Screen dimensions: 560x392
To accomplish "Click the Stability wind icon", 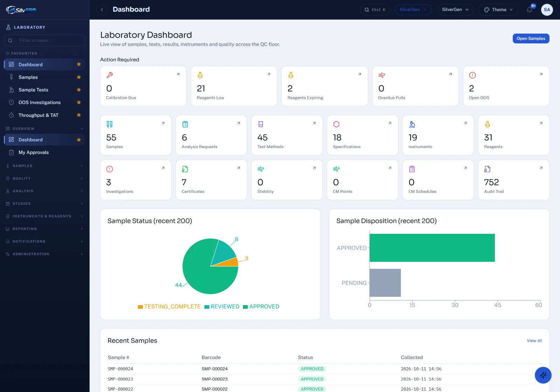I will 261,169.
